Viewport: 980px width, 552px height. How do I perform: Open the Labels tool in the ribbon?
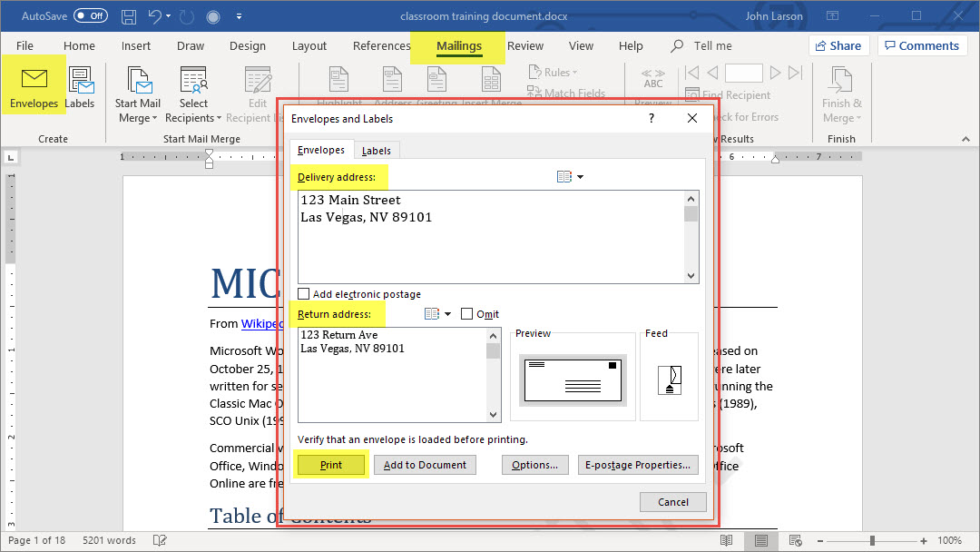(x=80, y=89)
